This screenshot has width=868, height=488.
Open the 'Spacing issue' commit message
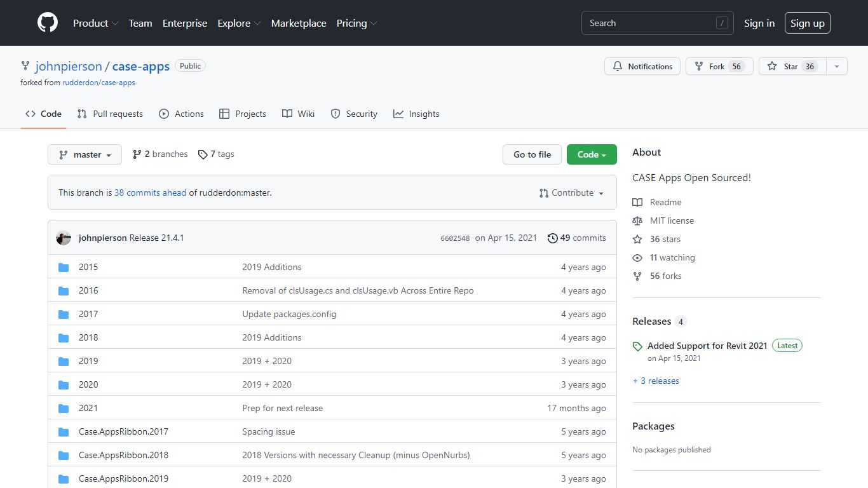[269, 431]
